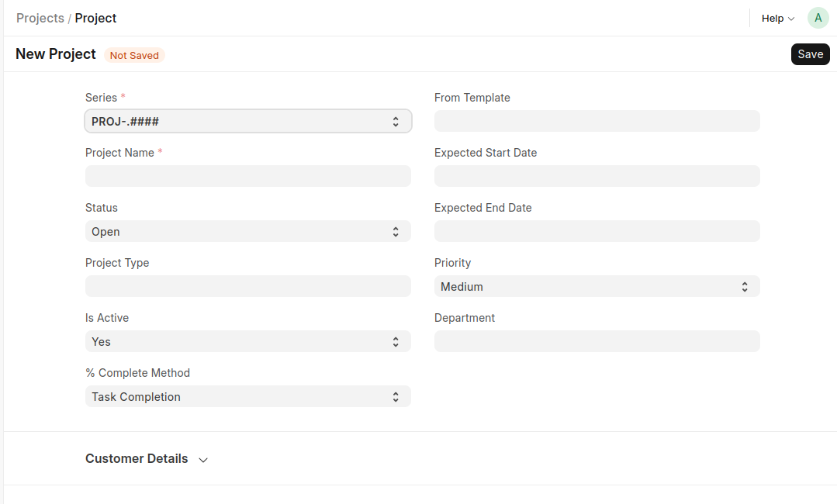Screen dimensions: 837x504
Task: Click the Project Name input field
Action: (247, 176)
